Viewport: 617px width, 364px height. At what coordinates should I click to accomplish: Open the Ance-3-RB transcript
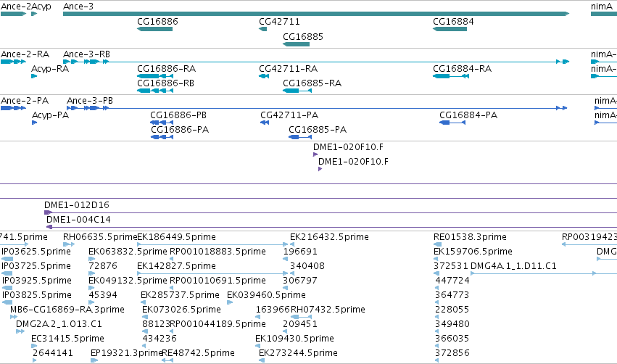[316, 62]
